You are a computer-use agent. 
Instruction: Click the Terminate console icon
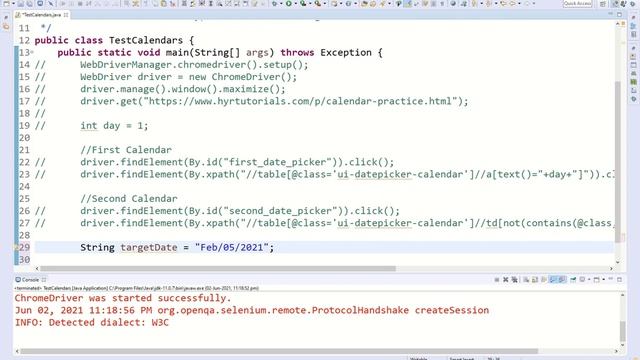(x=497, y=280)
